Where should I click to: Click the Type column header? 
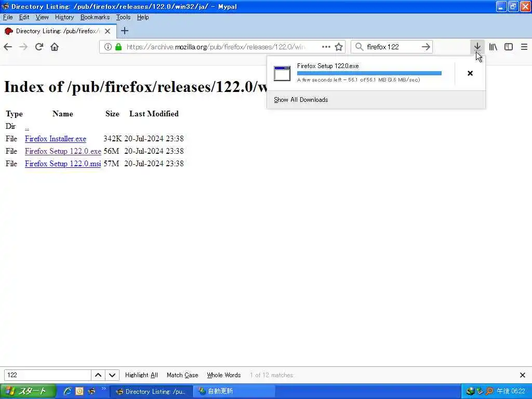[x=14, y=114]
